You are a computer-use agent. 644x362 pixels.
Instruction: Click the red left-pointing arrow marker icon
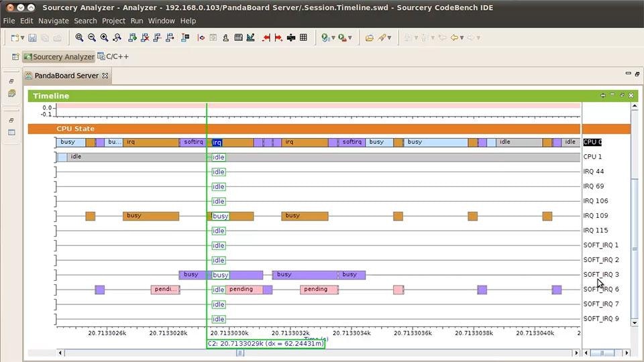[266, 38]
